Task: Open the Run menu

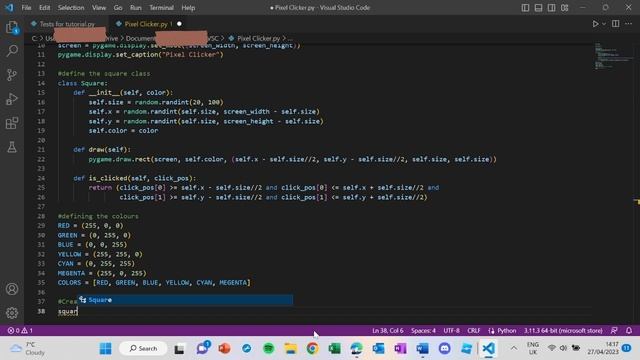Action: (x=136, y=8)
